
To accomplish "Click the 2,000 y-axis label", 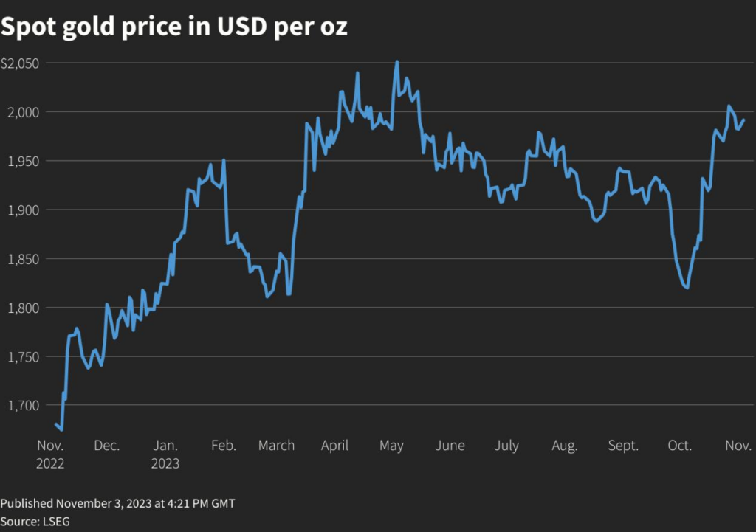I will 22,112.
